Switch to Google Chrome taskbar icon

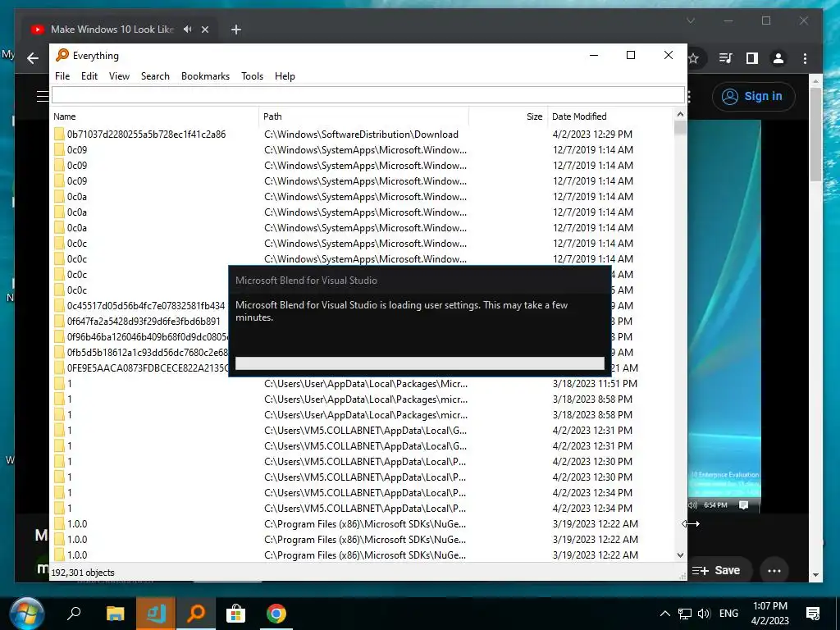tap(276, 614)
